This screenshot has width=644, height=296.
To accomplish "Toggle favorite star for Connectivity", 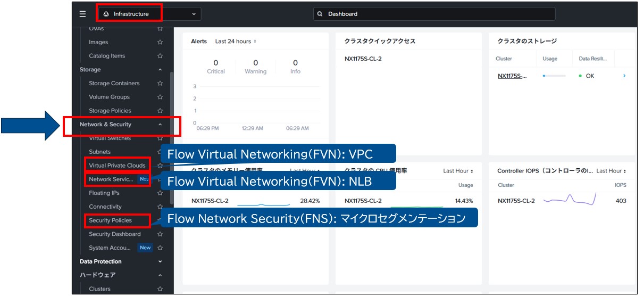I will click(160, 207).
